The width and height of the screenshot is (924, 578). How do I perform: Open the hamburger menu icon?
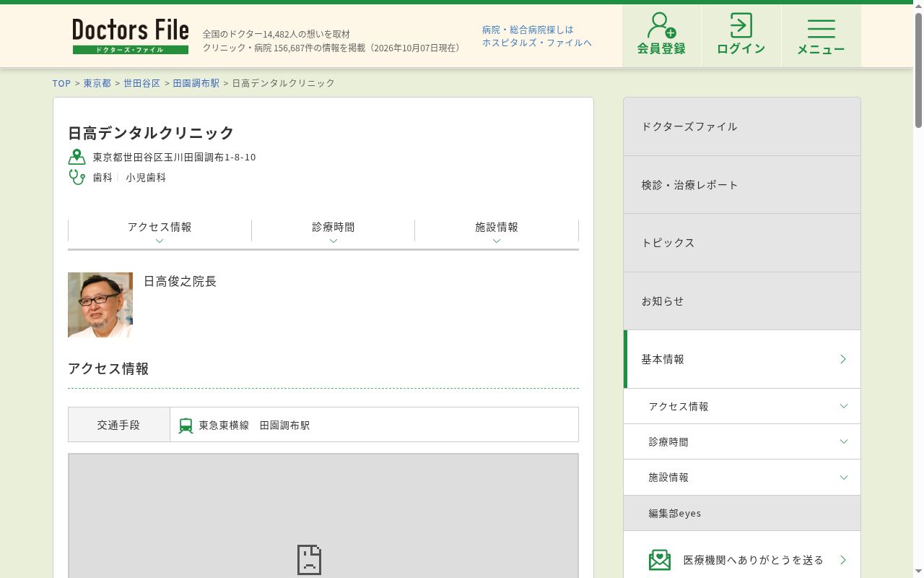point(821,28)
